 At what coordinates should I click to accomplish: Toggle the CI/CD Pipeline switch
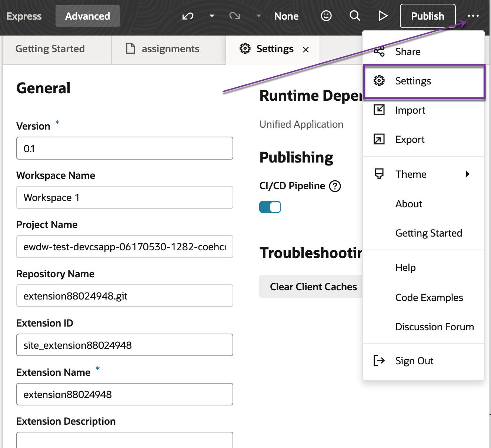coord(270,207)
